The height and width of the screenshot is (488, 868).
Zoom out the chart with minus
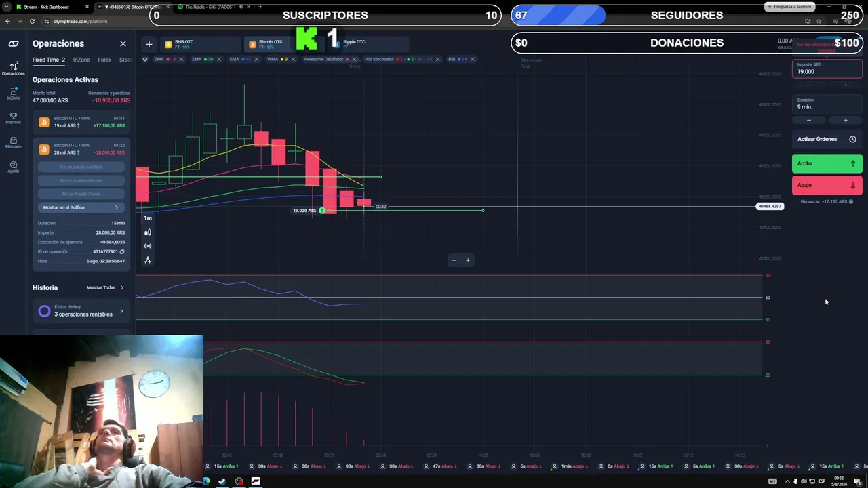click(454, 260)
